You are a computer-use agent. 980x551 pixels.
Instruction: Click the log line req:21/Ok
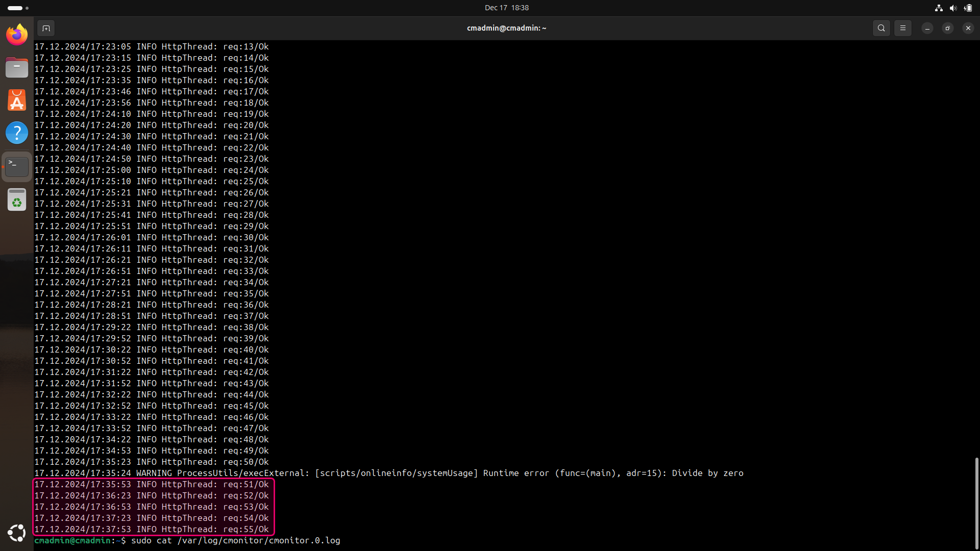(152, 136)
